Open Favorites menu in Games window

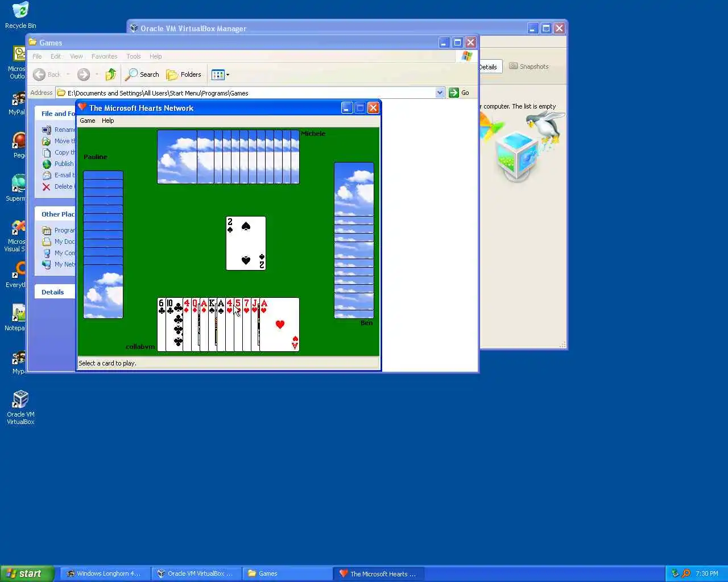tap(104, 56)
